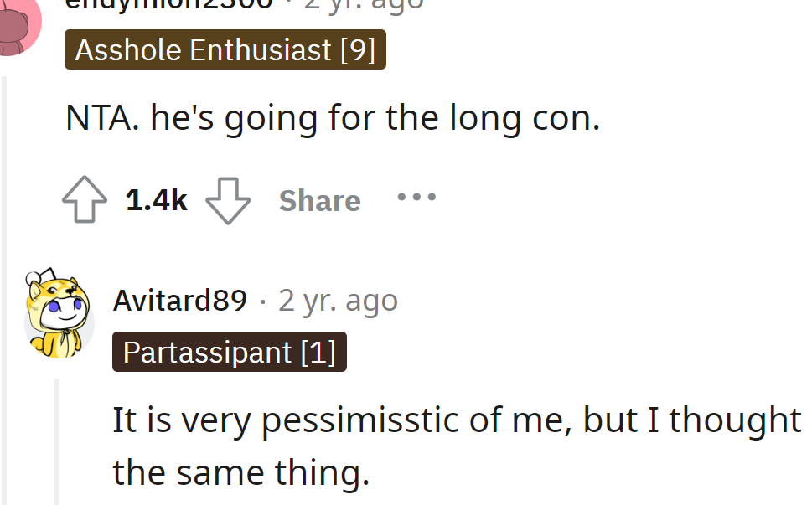This screenshot has height=505, width=812.
Task: Click the Share label text
Action: coord(319,199)
